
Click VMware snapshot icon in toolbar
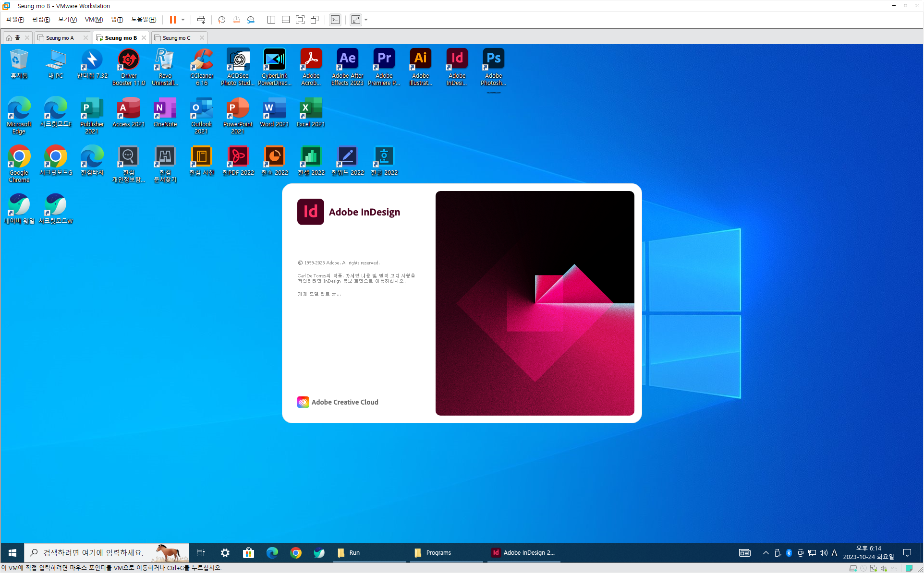221,20
